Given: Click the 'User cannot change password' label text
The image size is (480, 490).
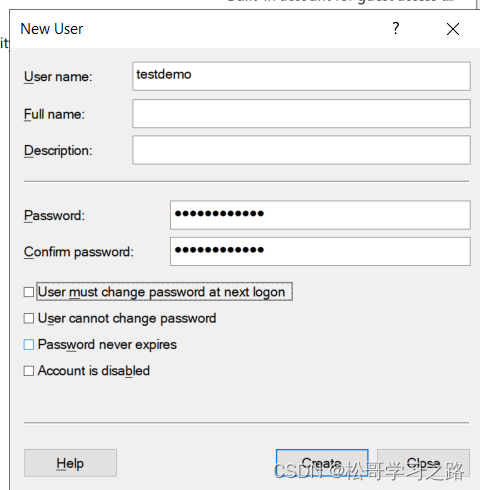Looking at the screenshot, I should [x=127, y=318].
